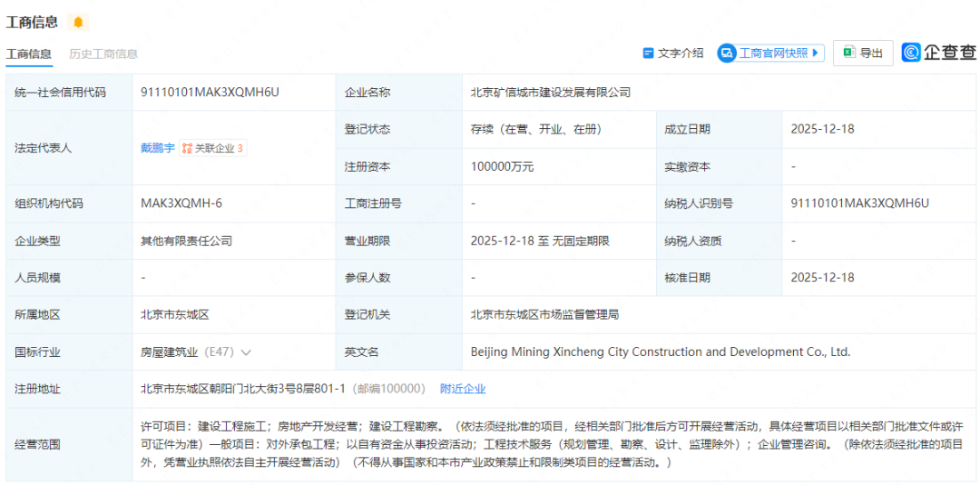
Task: Click the 工商官网快照 magnifier icon
Action: 727,54
